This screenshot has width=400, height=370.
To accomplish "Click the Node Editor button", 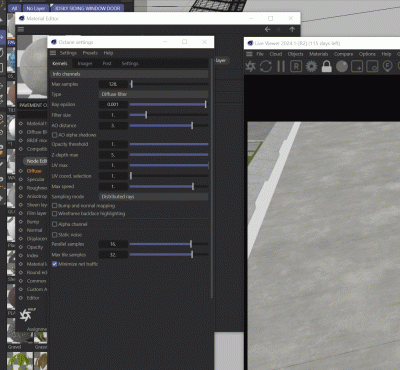I will click(36, 161).
